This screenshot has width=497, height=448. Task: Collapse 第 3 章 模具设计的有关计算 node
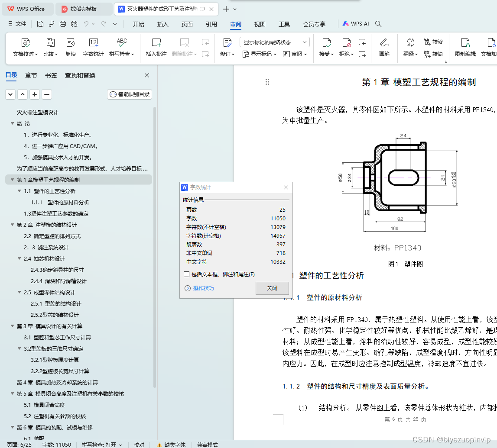pyautogui.click(x=13, y=326)
